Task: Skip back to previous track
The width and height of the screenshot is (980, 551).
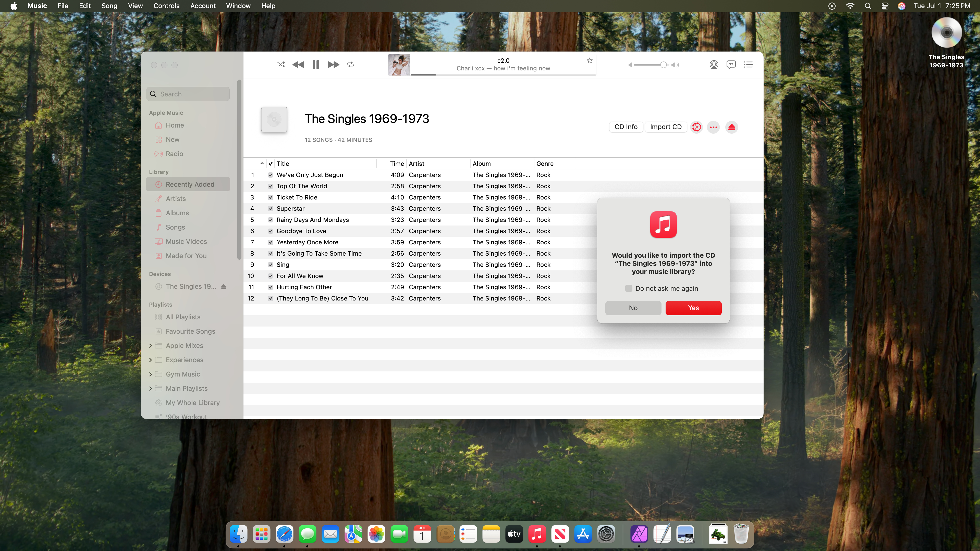Action: click(x=298, y=65)
